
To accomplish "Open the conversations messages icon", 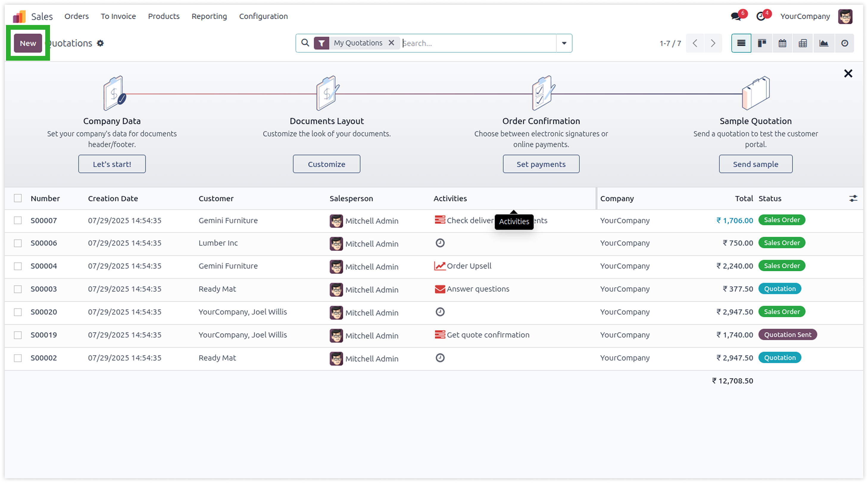I will click(x=736, y=16).
